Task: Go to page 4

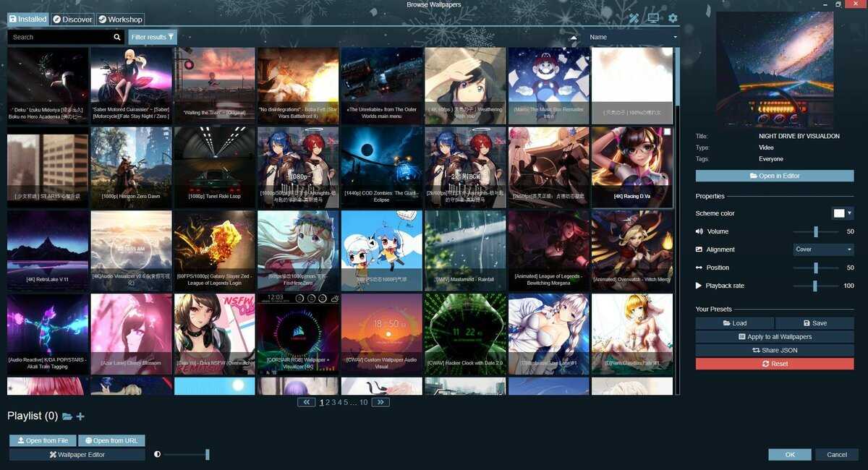Action: (x=340, y=402)
